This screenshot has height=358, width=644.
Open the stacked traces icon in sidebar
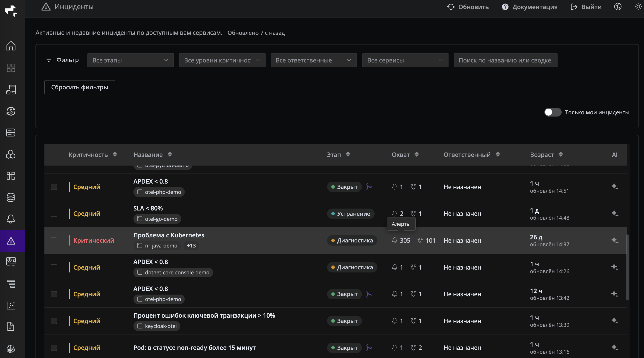point(11,284)
